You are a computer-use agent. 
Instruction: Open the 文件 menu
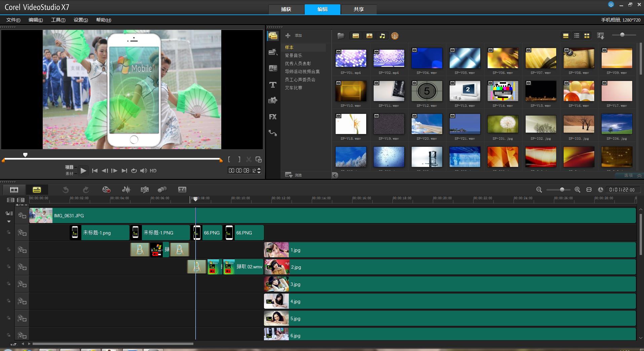[13, 20]
